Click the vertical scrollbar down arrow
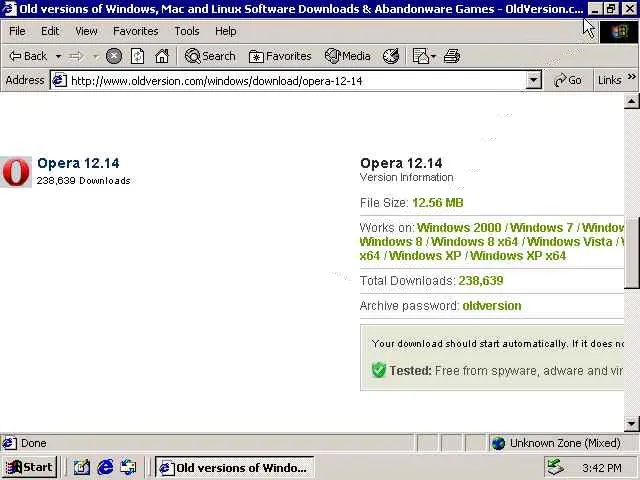Screen dimensions: 640x480 [631, 424]
